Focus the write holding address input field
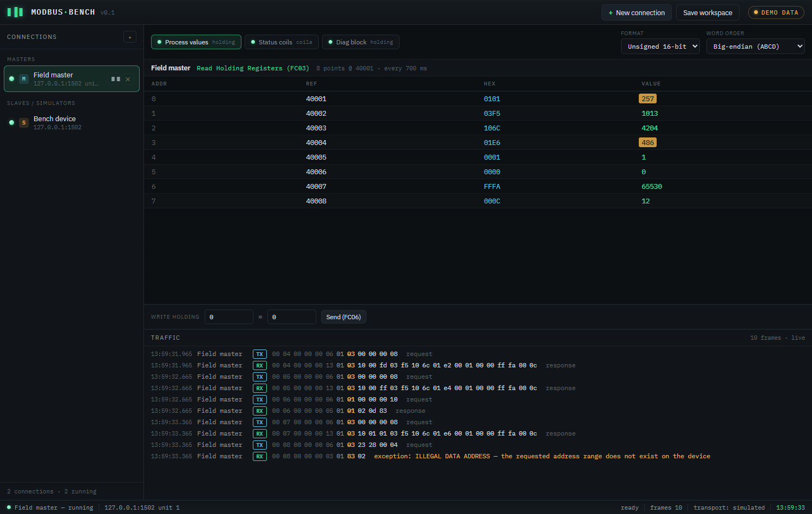 coord(229,317)
